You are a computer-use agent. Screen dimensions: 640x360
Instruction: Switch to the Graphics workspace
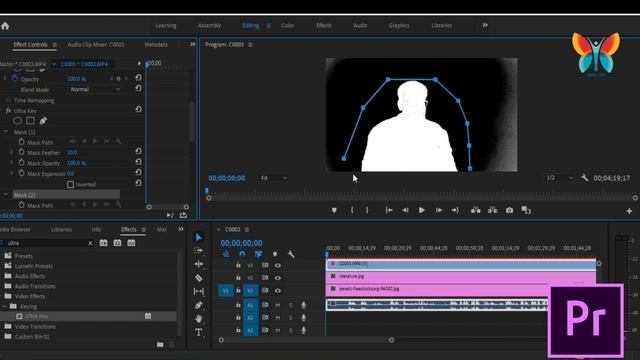(x=399, y=26)
